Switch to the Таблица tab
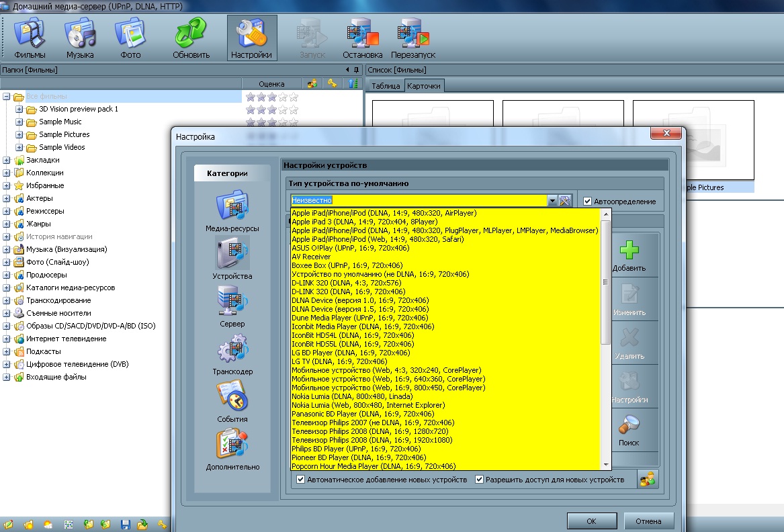 tap(386, 86)
